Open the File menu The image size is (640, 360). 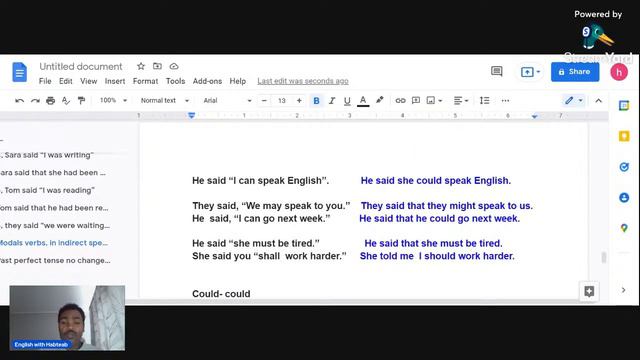pyautogui.click(x=45, y=81)
